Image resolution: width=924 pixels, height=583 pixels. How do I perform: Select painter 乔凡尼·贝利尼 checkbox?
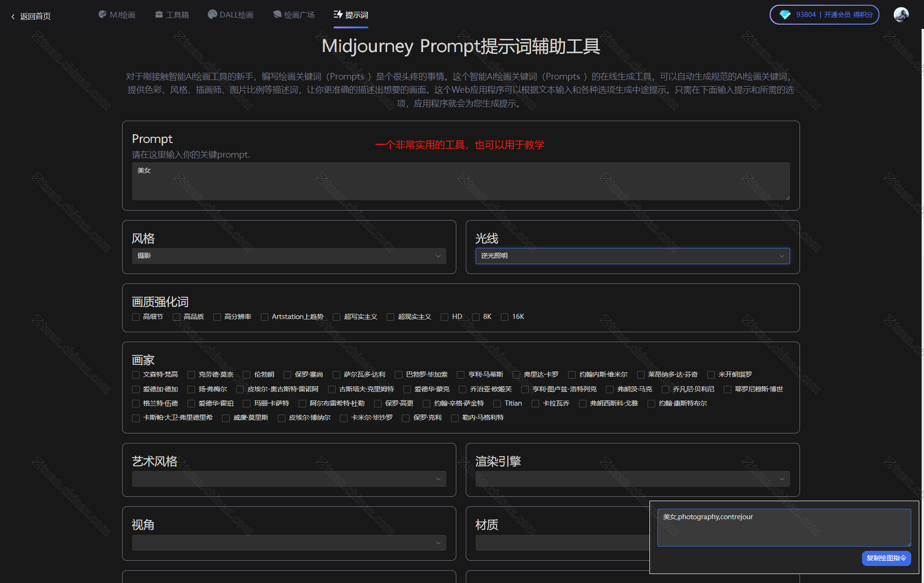coord(665,389)
